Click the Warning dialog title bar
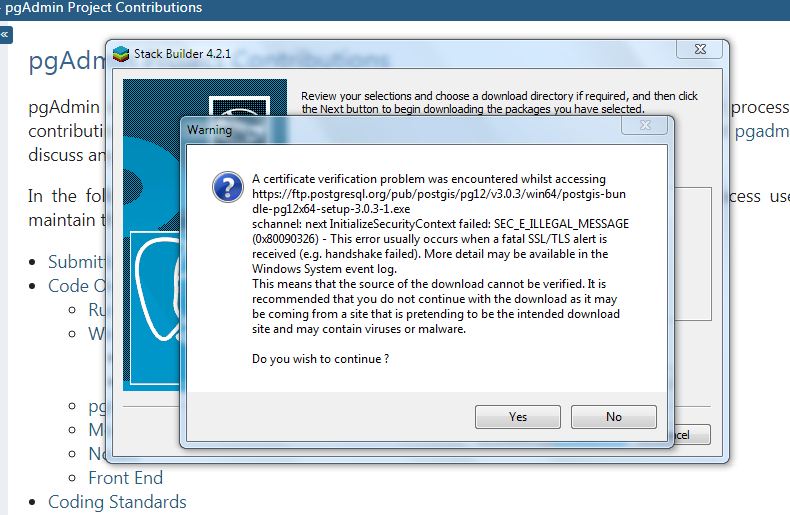Image resolution: width=790 pixels, height=515 pixels. (400, 129)
